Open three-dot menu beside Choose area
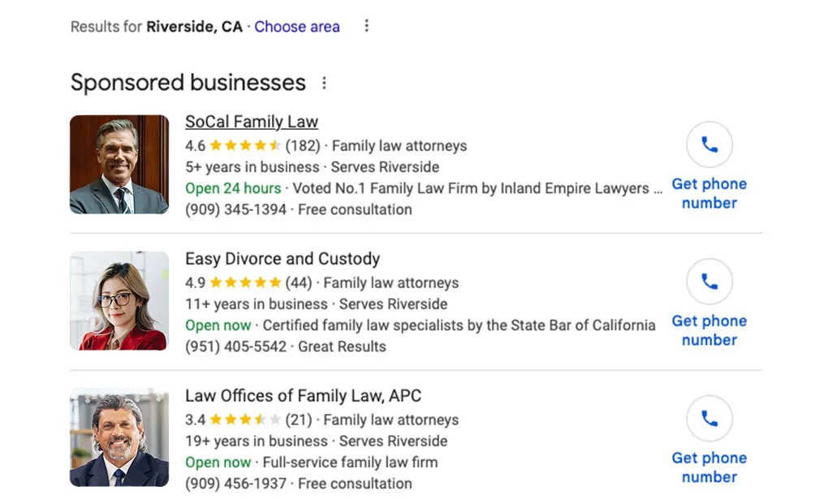 pyautogui.click(x=366, y=26)
